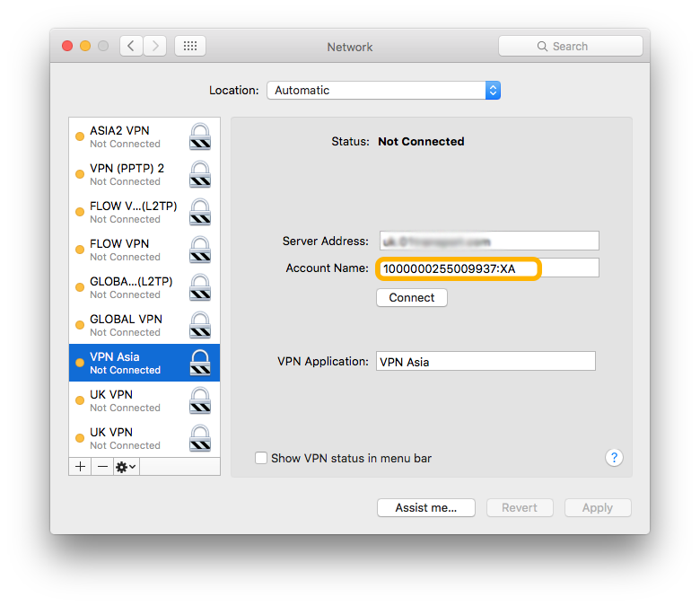Open the Location dropdown
The image size is (700, 606).
(383, 90)
